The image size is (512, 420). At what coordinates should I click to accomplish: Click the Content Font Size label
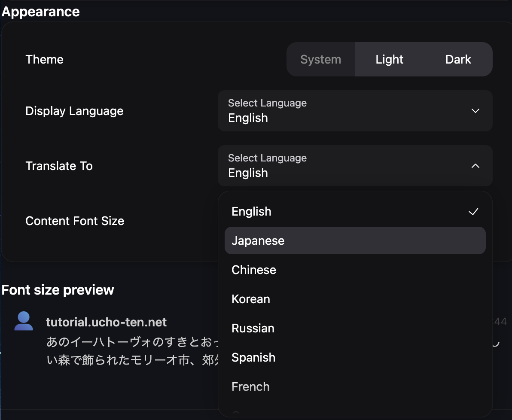75,221
